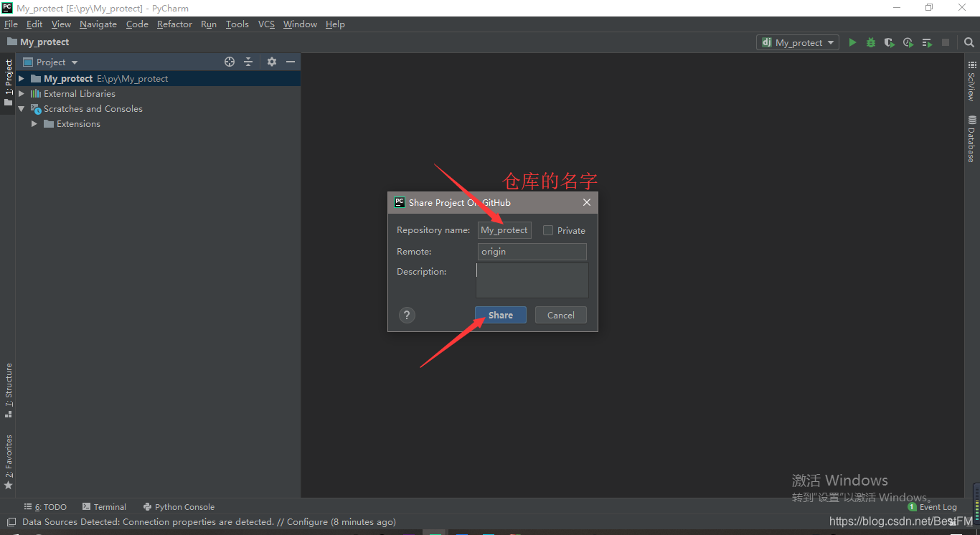Run the My_protect configuration

click(x=852, y=42)
